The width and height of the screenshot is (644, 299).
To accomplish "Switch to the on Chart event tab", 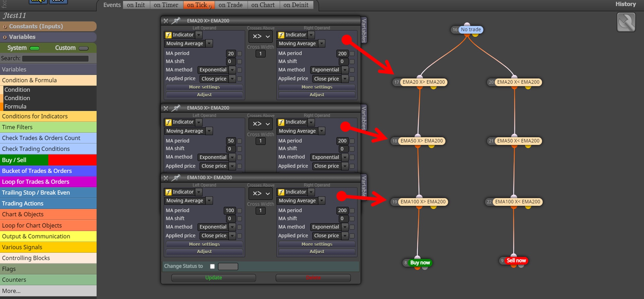I will pyautogui.click(x=263, y=5).
